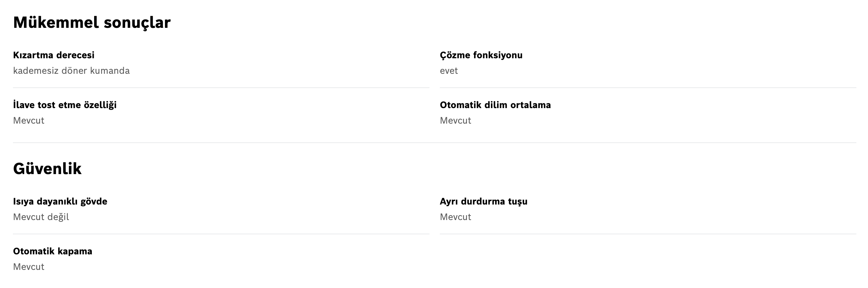Select the "Otomatik dilim ortalama" label
The width and height of the screenshot is (868, 288).
[x=495, y=105]
